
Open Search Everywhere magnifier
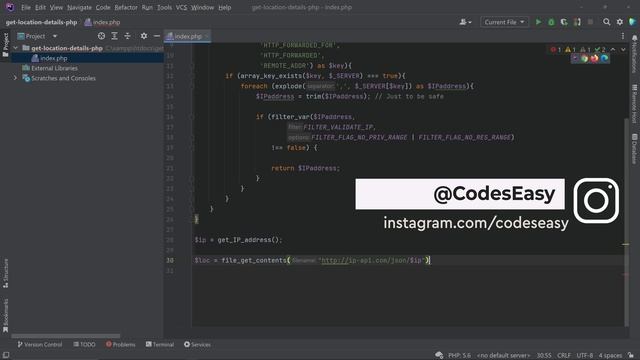coord(607,22)
